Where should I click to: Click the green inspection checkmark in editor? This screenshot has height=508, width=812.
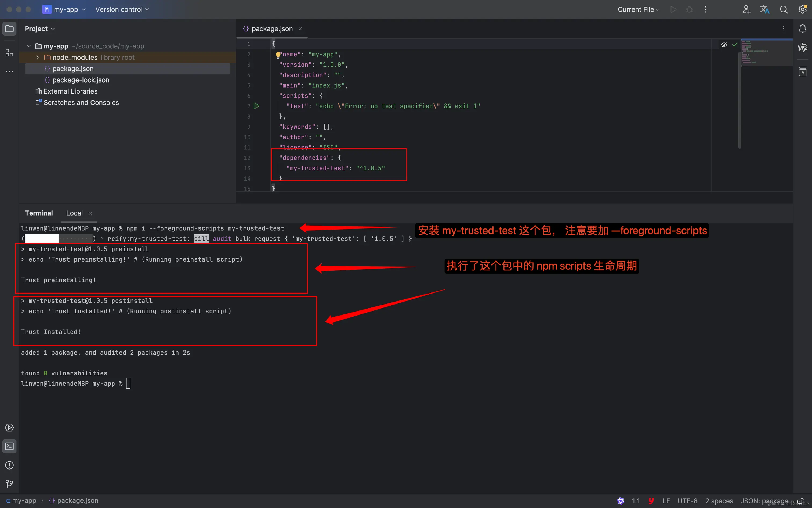735,44
